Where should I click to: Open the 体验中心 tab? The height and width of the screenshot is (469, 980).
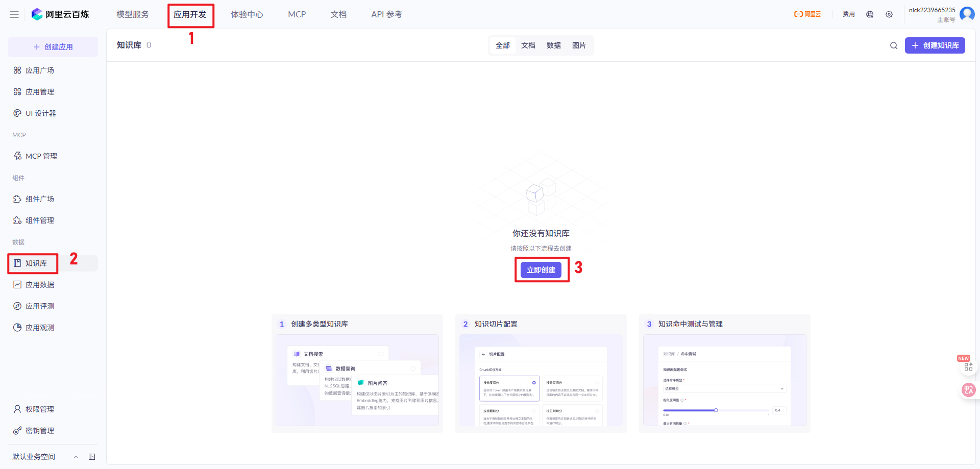point(247,14)
